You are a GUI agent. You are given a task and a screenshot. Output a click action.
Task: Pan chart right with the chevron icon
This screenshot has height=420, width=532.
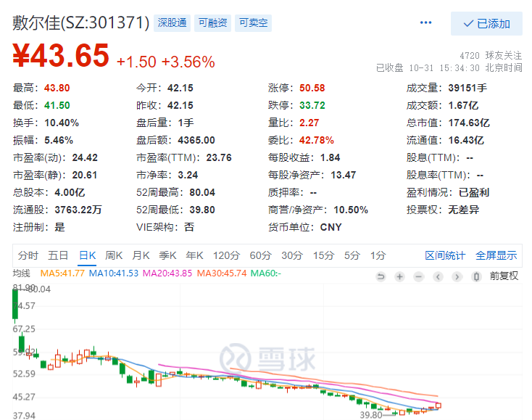pyautogui.click(x=457, y=276)
